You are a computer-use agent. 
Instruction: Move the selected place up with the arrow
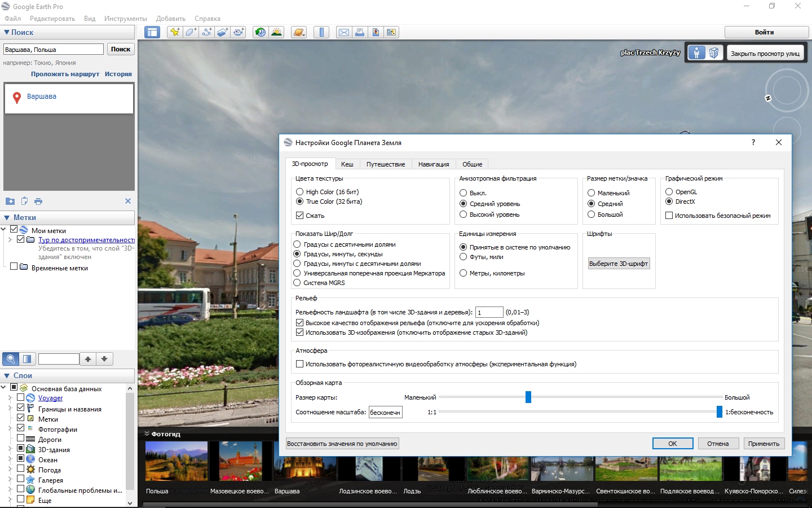click(88, 358)
